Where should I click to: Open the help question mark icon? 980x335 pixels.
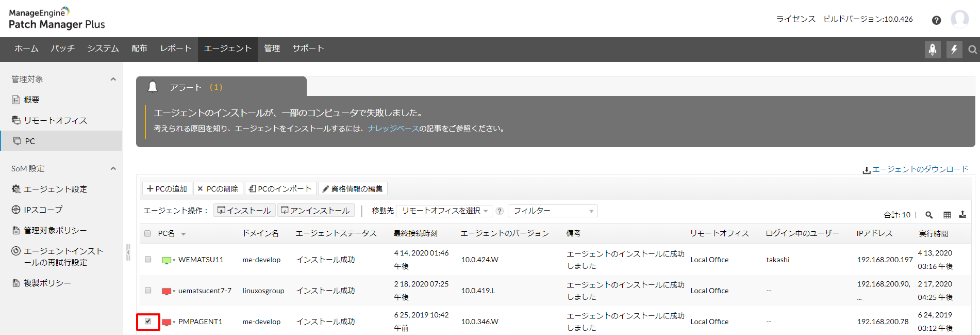(x=936, y=20)
